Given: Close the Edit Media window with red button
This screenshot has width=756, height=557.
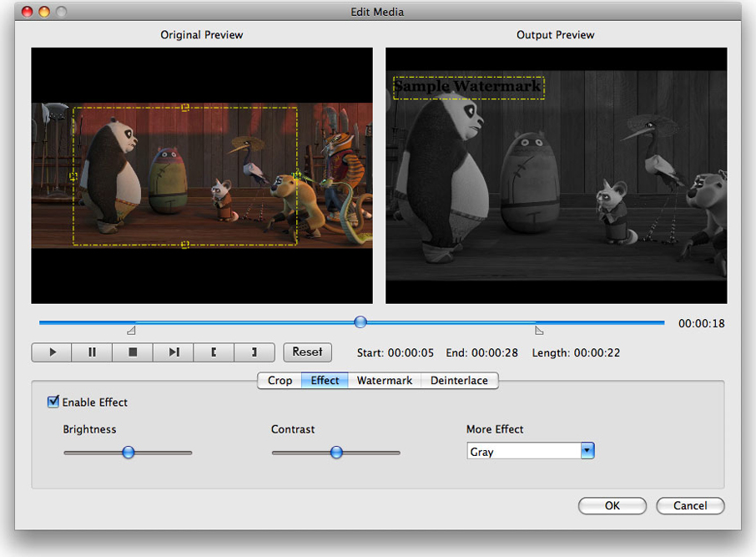Looking at the screenshot, I should pos(28,12).
